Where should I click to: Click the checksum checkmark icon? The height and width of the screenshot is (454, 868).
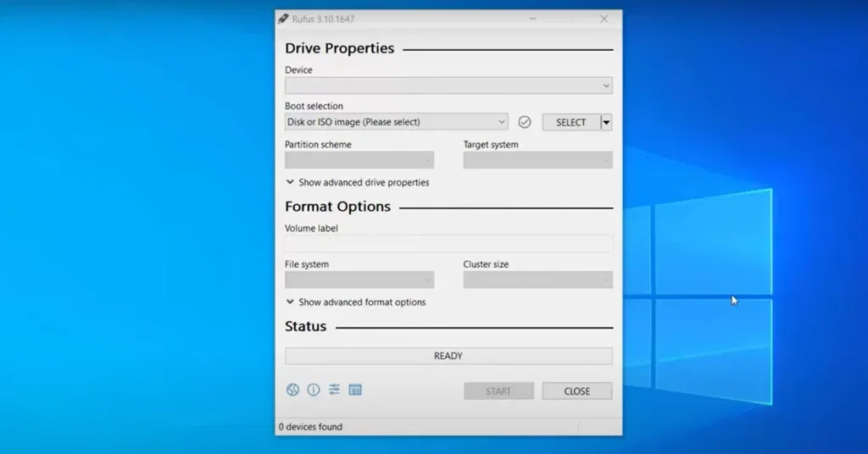(x=524, y=122)
